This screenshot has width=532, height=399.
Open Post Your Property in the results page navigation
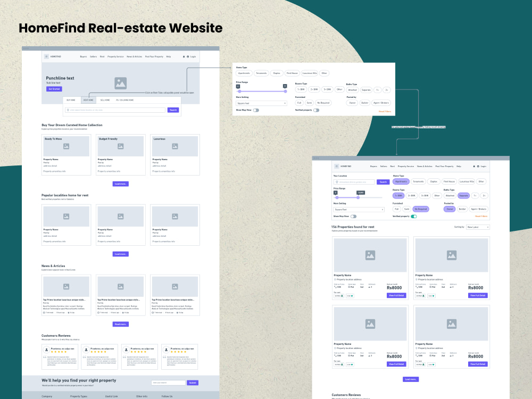(x=444, y=166)
